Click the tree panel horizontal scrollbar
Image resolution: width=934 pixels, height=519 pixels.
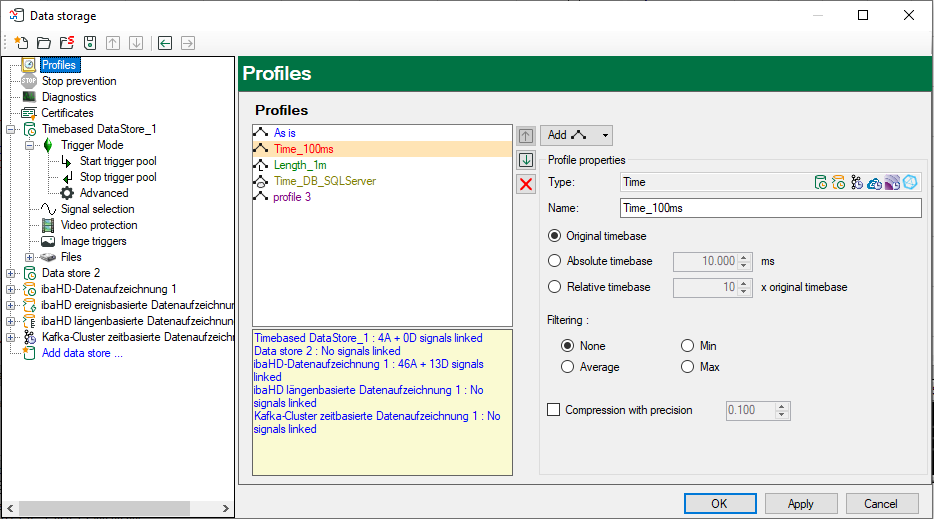coord(100,508)
